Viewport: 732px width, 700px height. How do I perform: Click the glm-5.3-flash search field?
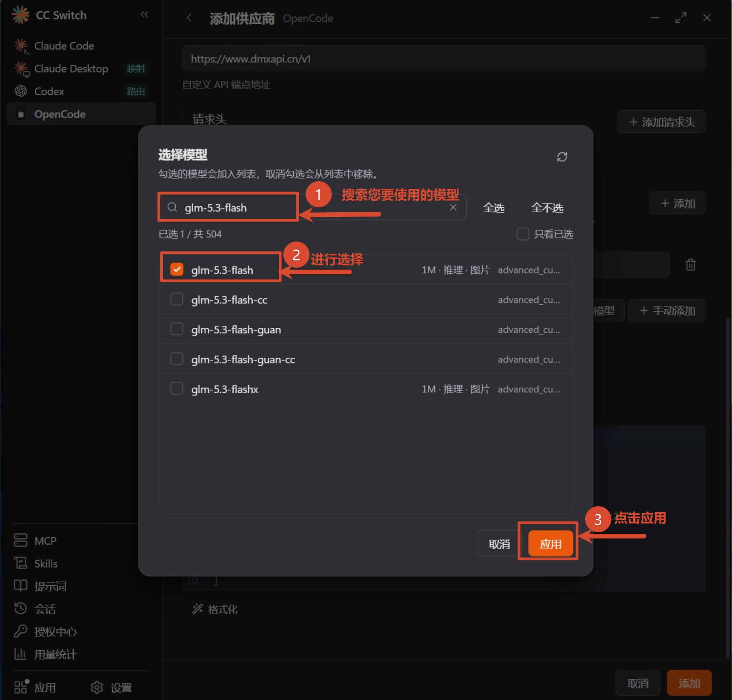312,207
